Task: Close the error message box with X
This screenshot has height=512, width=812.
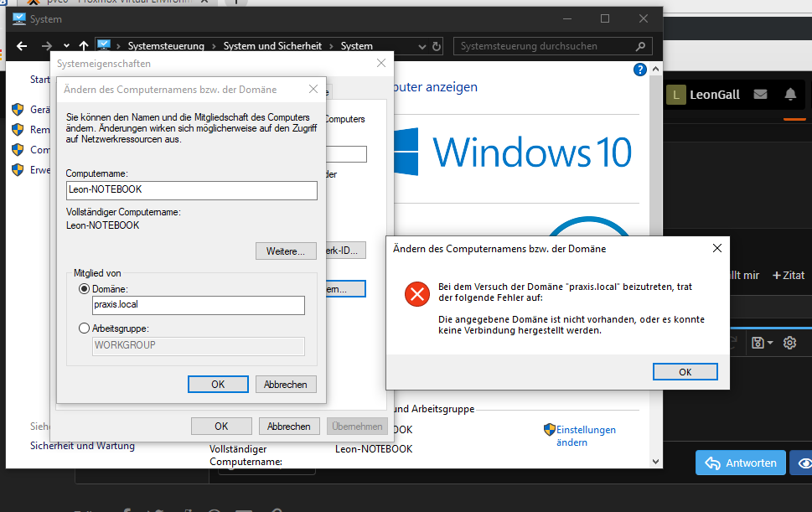Action: (717, 249)
